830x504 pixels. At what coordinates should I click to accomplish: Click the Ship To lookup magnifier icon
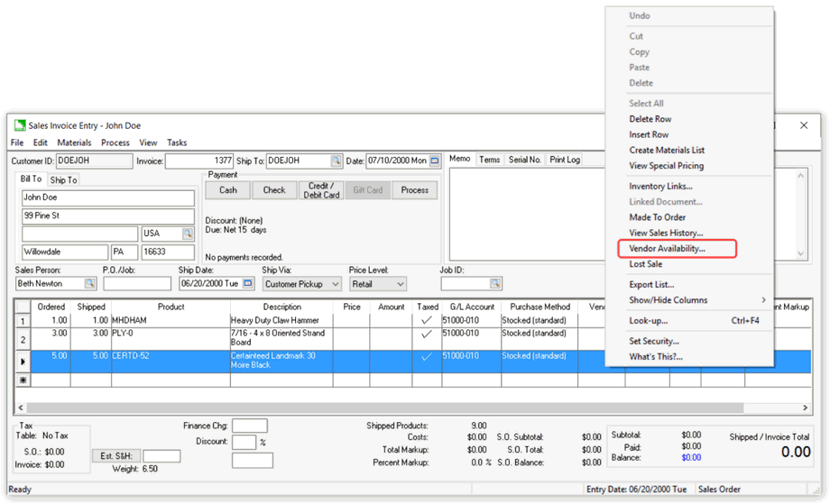[x=336, y=161]
